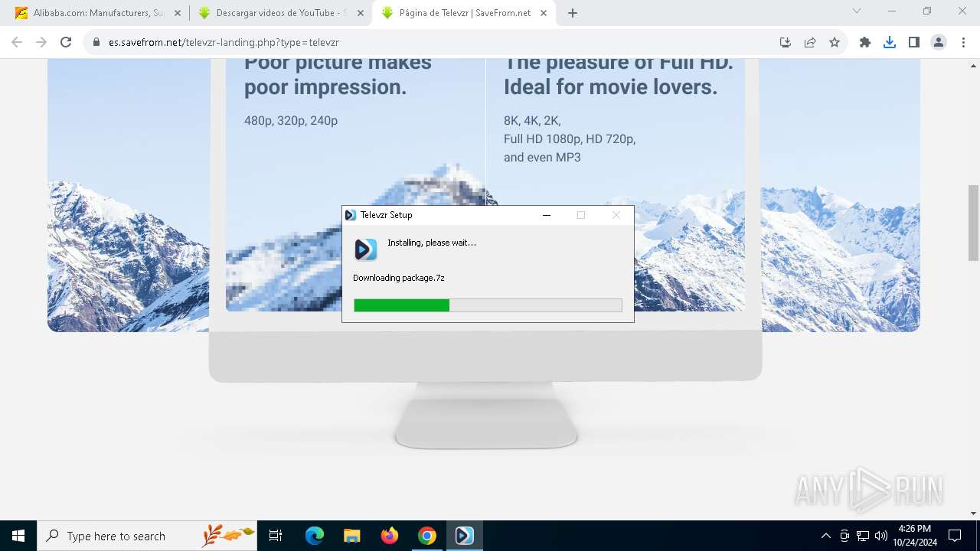Screen dimensions: 980x551
Task: Switch to Chrome on the taskbar
Action: click(x=426, y=536)
